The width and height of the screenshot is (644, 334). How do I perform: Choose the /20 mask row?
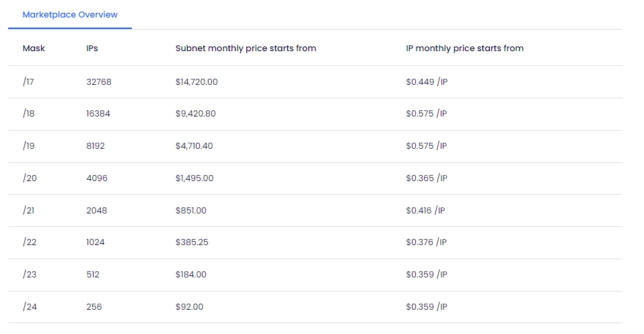pos(29,178)
